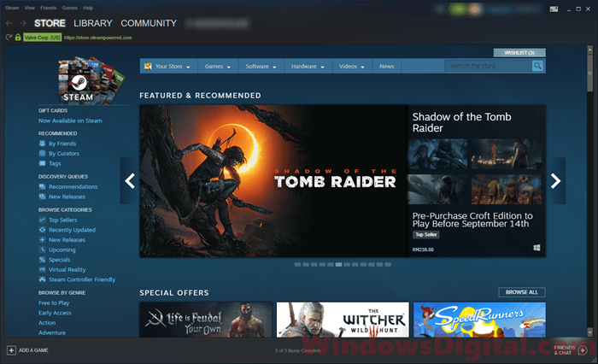Click the Steam Controller Friendly gamepad icon
The width and height of the screenshot is (598, 364).
tap(43, 279)
